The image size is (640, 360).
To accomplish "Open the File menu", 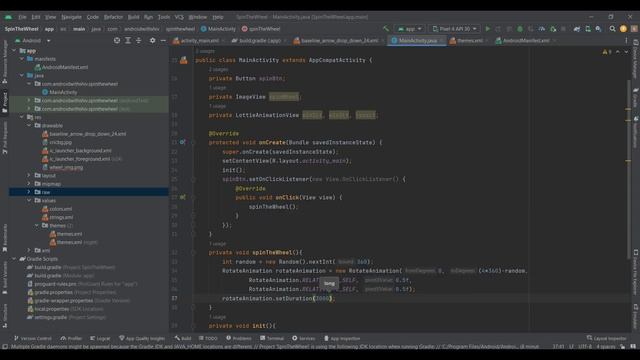I will click(x=22, y=17).
